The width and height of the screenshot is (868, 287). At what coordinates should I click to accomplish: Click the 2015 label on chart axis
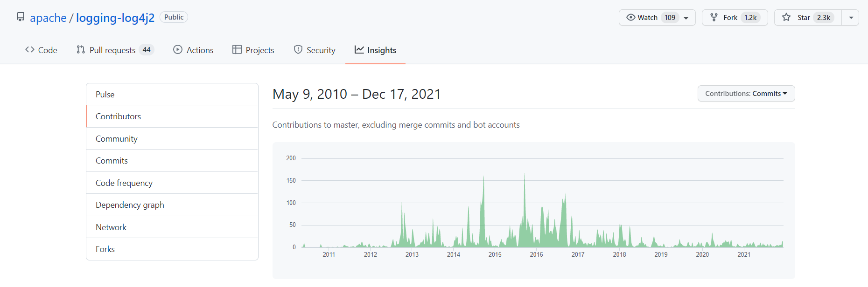coord(495,254)
